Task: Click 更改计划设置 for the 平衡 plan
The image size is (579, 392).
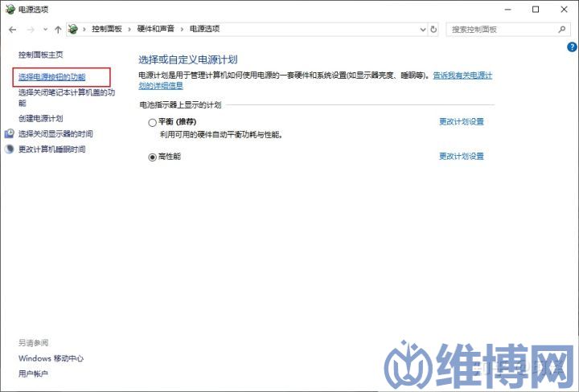Action: point(462,121)
